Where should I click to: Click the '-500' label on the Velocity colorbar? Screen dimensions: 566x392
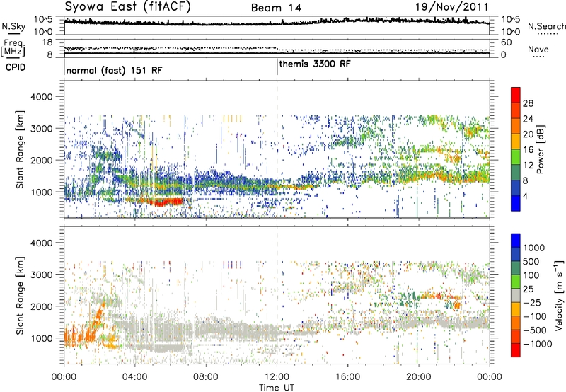pos(535,330)
